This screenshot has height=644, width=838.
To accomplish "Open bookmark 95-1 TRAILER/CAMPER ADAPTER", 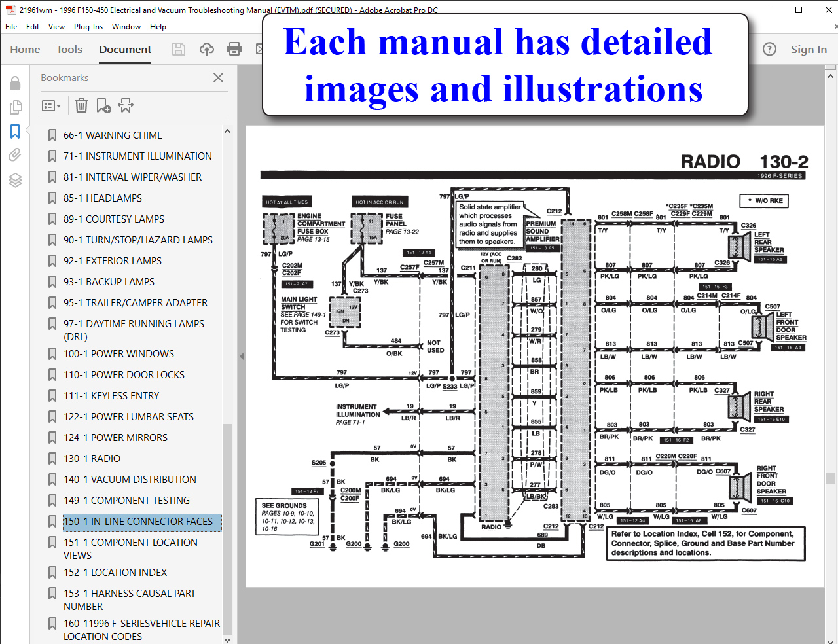I will coord(136,303).
